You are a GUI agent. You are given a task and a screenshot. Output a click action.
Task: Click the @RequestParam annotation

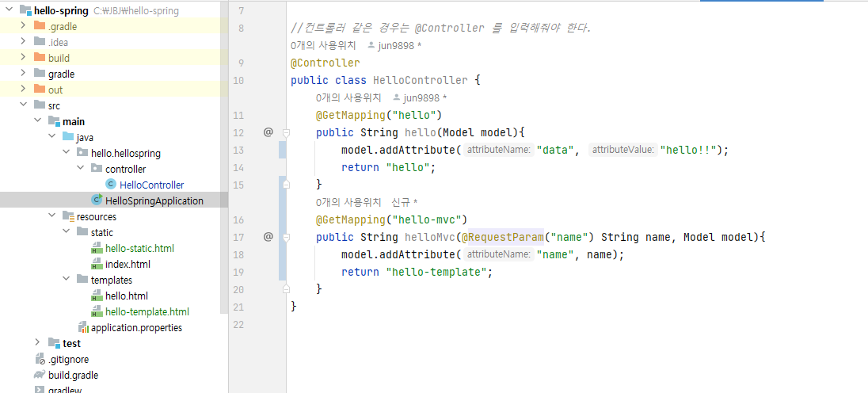point(503,237)
